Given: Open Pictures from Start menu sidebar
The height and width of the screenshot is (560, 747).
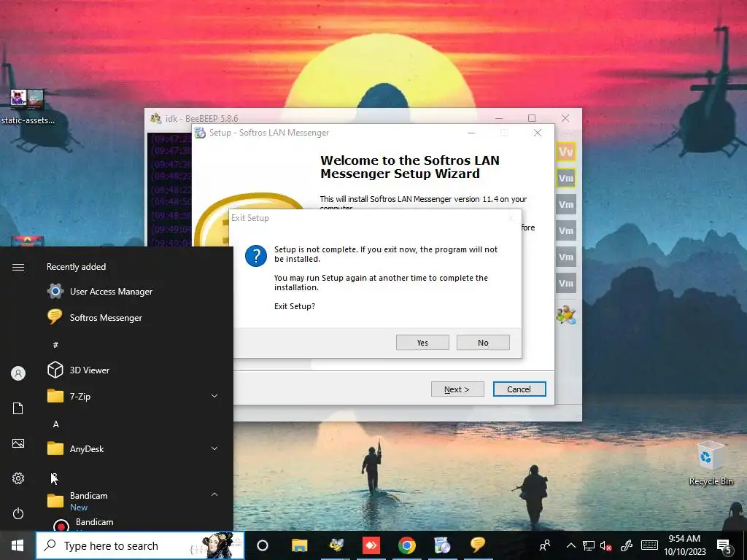Looking at the screenshot, I should tap(18, 443).
